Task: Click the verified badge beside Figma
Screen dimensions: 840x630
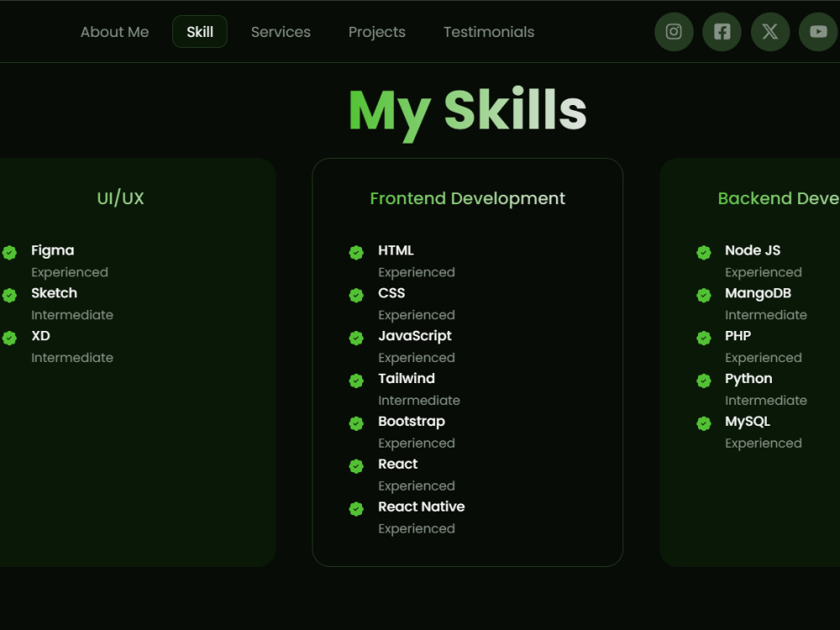Action: coord(9,252)
